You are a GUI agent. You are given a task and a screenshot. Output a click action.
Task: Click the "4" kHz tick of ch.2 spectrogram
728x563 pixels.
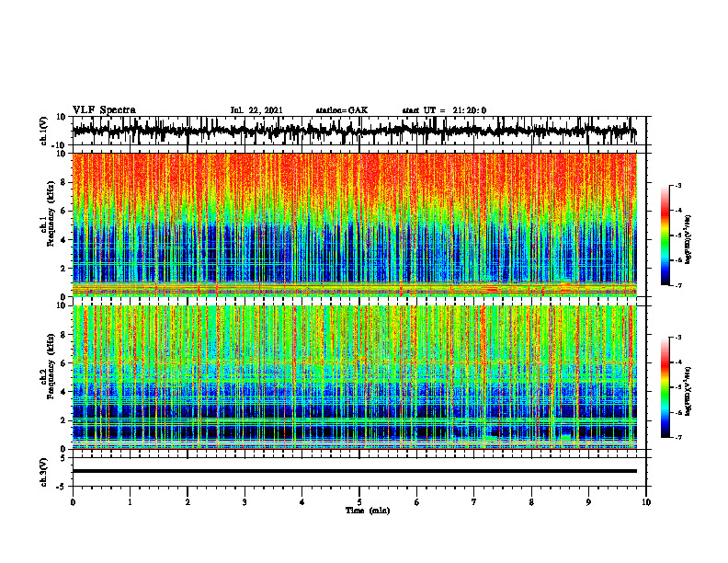click(x=64, y=392)
